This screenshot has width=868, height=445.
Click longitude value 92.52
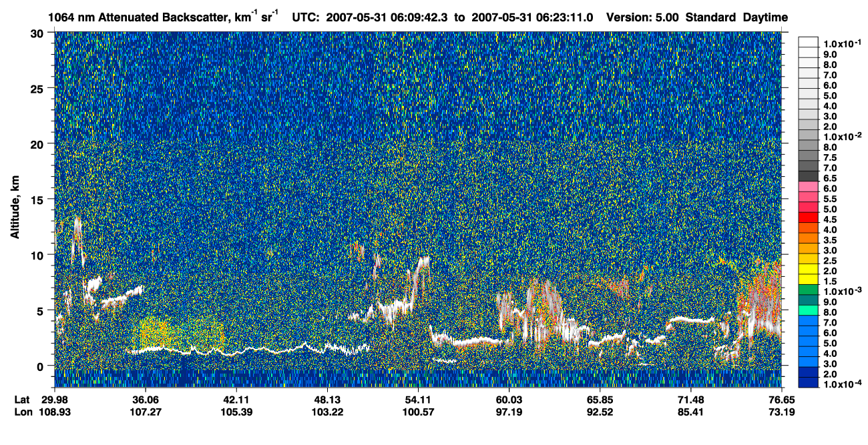pos(600,412)
